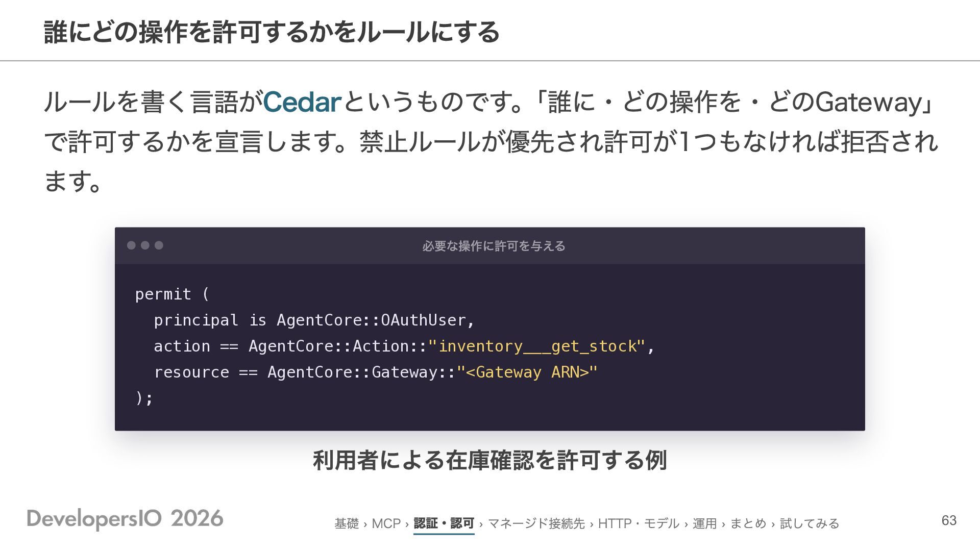This screenshot has width=980, height=551.
Task: Click the permit keyword in the code
Action: coord(163,294)
